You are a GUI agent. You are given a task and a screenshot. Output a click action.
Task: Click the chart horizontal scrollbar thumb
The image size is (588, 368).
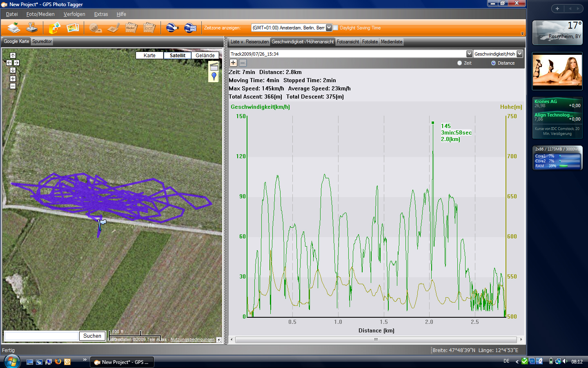point(376,339)
